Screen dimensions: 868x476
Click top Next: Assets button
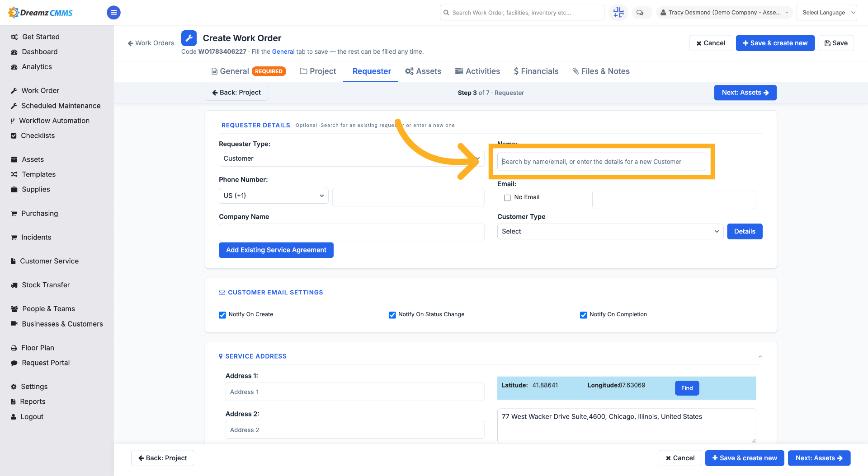point(745,93)
